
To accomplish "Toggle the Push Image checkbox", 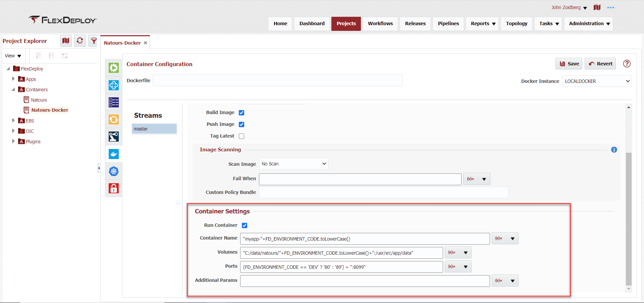I will [241, 124].
